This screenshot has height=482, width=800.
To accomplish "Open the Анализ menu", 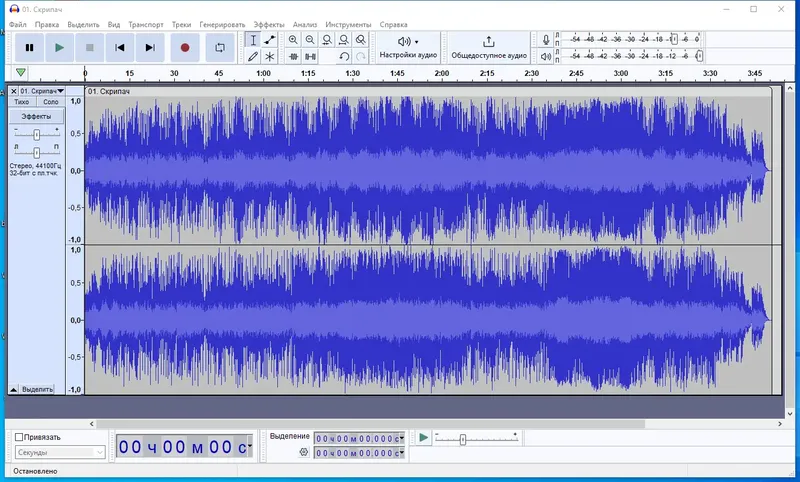I will pyautogui.click(x=305, y=24).
